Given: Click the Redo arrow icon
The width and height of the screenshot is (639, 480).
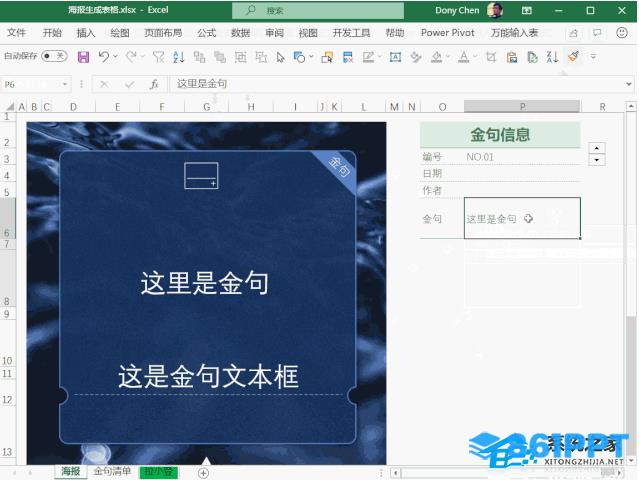Looking at the screenshot, I should [x=131, y=57].
